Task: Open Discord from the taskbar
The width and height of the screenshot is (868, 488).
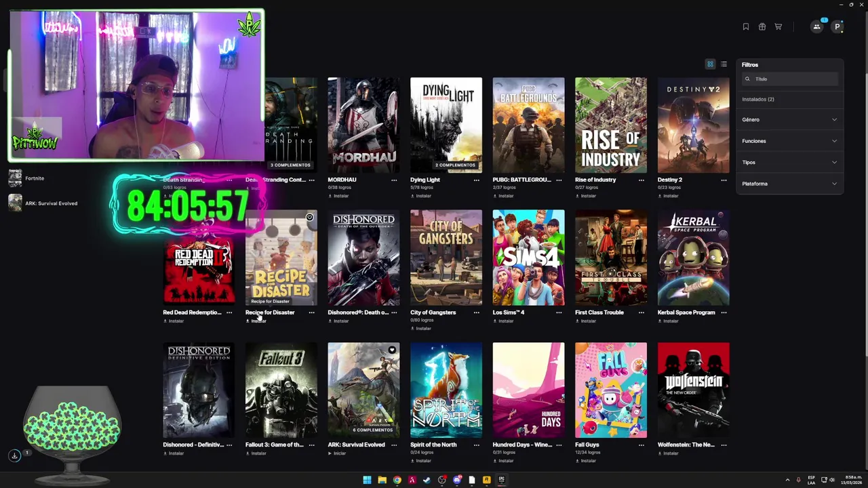Action: (x=456, y=480)
